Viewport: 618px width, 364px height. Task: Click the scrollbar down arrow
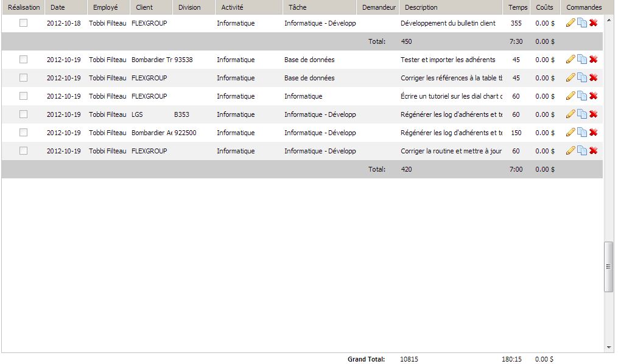(609, 348)
